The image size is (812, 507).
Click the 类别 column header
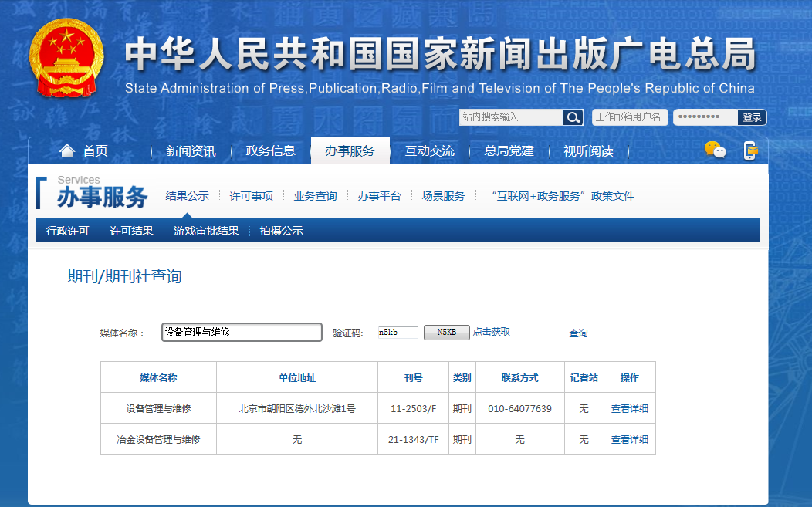[462, 378]
